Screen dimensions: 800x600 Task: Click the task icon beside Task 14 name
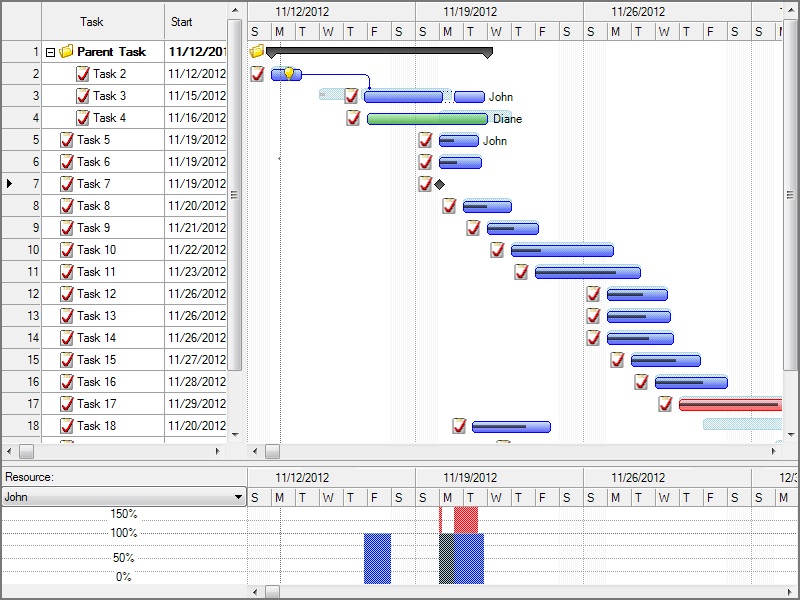[67, 338]
